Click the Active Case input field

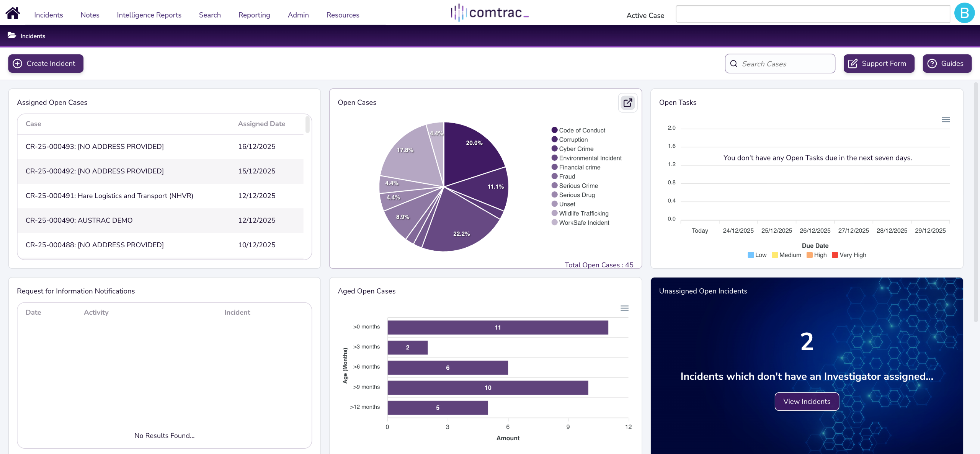[812, 14]
